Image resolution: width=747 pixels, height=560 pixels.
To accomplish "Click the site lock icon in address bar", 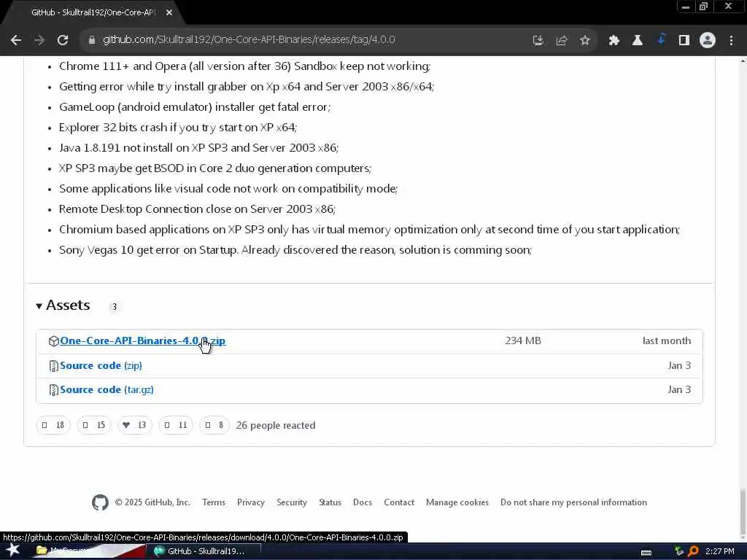I will [x=91, y=40].
